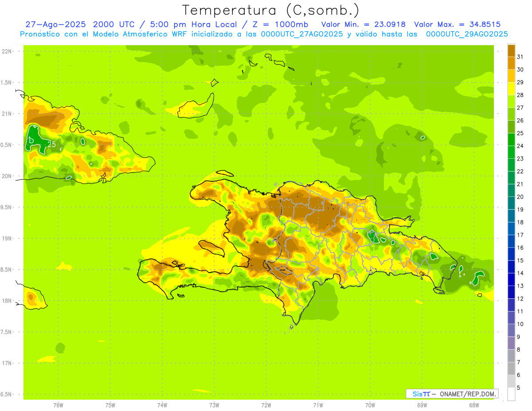Click the "SisTT – ONAMET/REP.DOM." credit label
Screen dimensions: 532x411
pyautogui.click(x=452, y=394)
